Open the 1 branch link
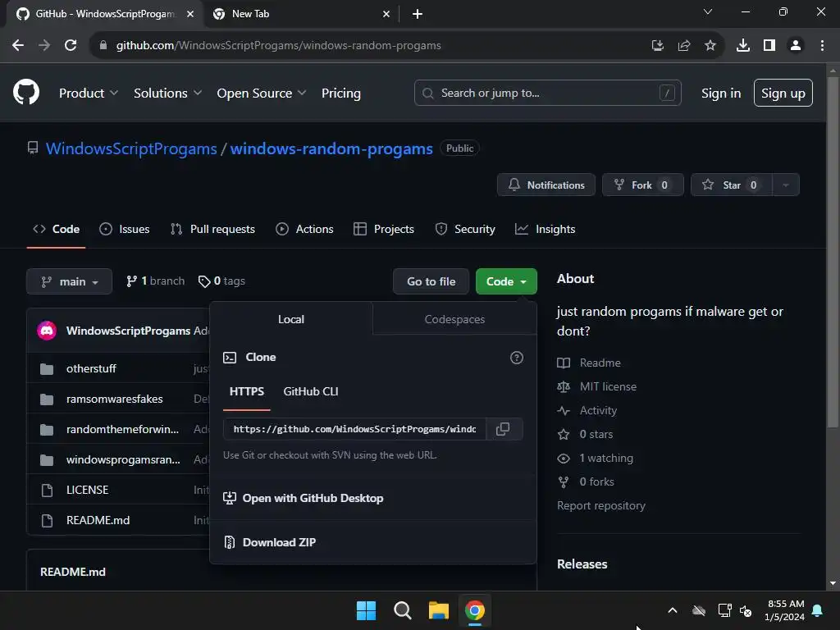The width and height of the screenshot is (840, 630). 155,281
